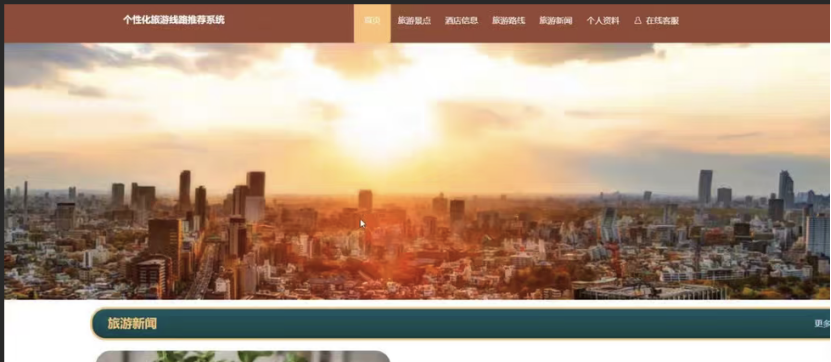831x362 pixels.
Task: Open the news thumbnail below 旅游新闻
Action: (243, 356)
